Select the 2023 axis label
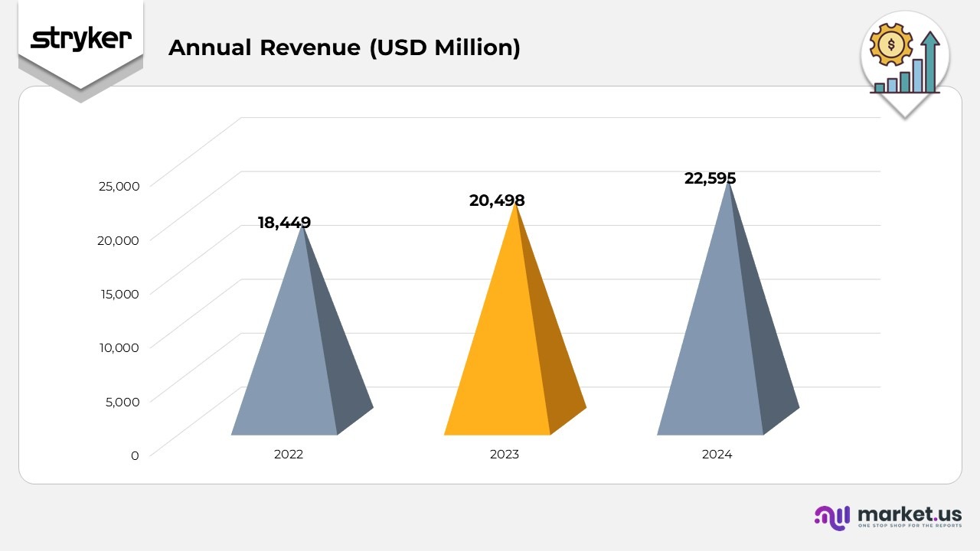The height and width of the screenshot is (551, 980). pos(504,454)
